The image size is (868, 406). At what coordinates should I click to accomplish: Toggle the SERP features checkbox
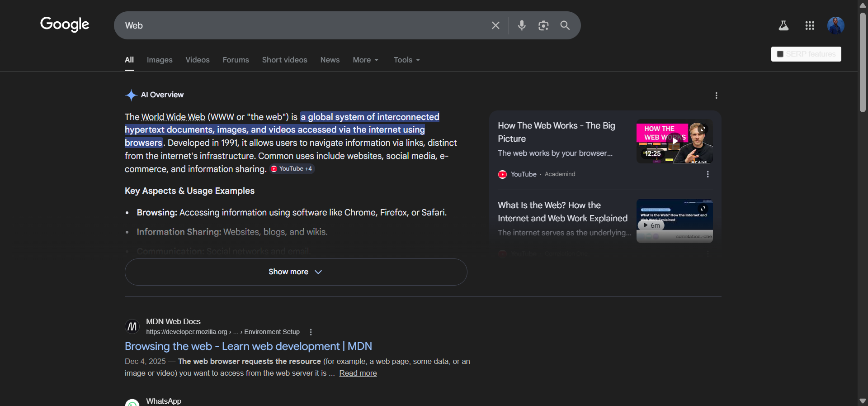point(780,54)
